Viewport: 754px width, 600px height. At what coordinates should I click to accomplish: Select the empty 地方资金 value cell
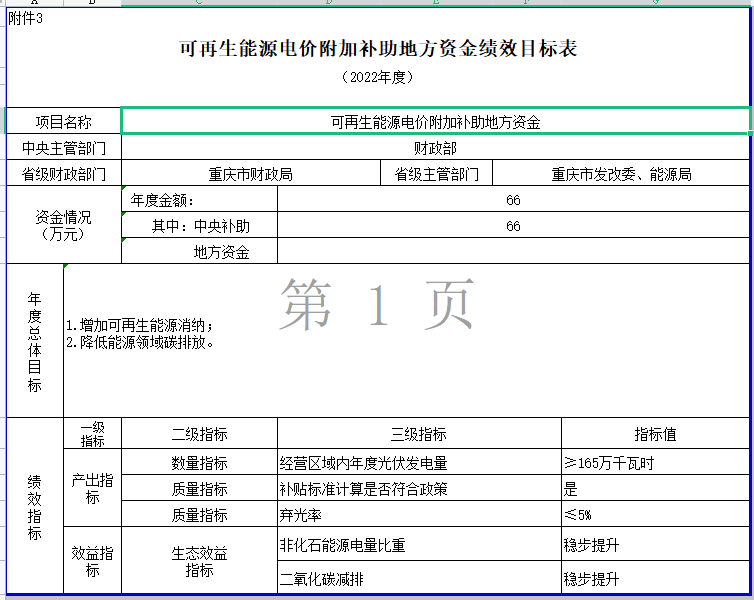click(x=513, y=252)
